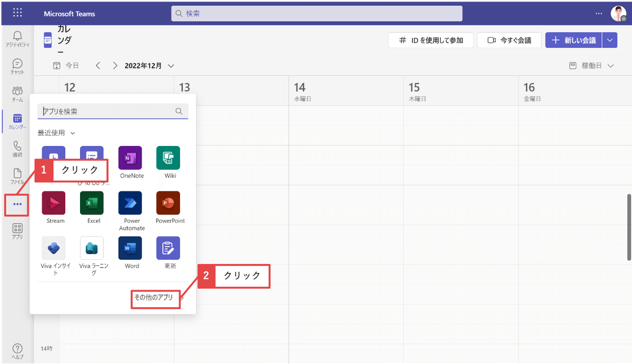Expand the 最近使用 filter dropdown
This screenshot has height=364, width=632.
coord(56,133)
